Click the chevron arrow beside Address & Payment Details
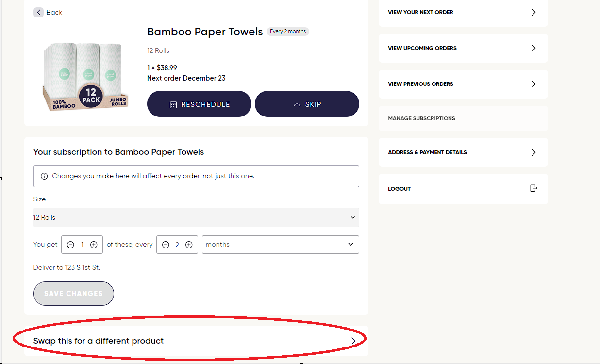This screenshot has height=364, width=600. coord(533,152)
